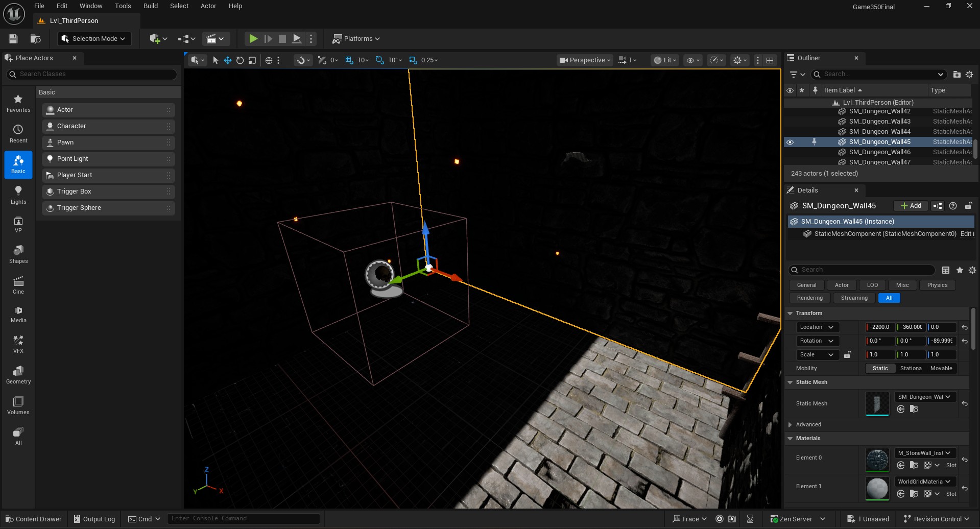Toggle the Scale lock icon
The height and width of the screenshot is (529, 980).
[848, 354]
